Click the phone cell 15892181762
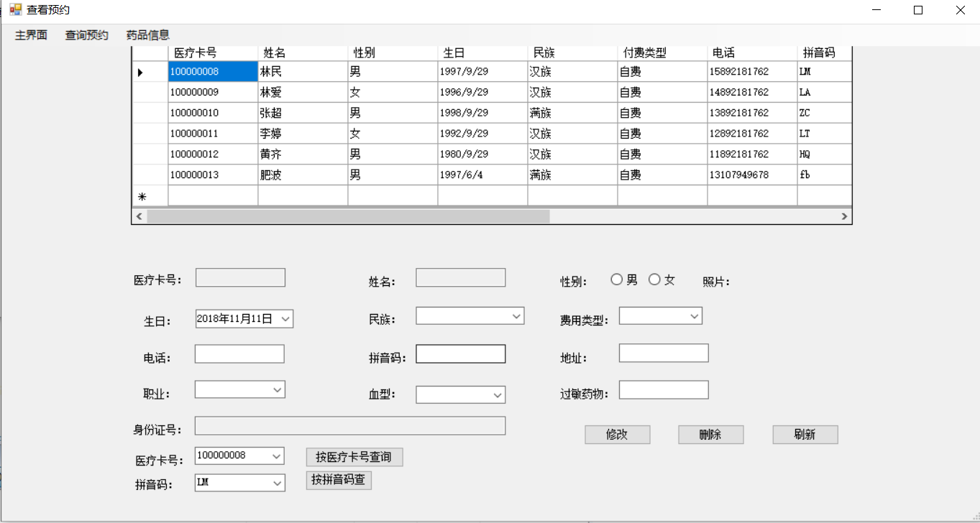 pyautogui.click(x=752, y=72)
